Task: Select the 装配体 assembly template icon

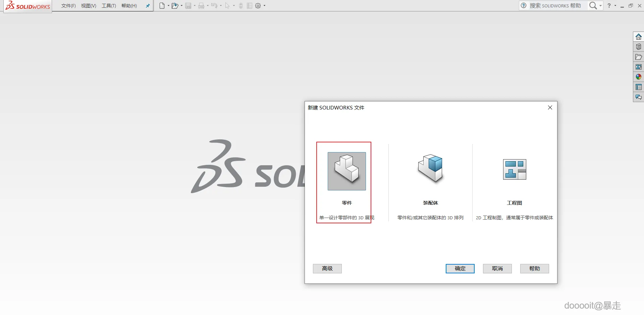Action: pyautogui.click(x=430, y=169)
